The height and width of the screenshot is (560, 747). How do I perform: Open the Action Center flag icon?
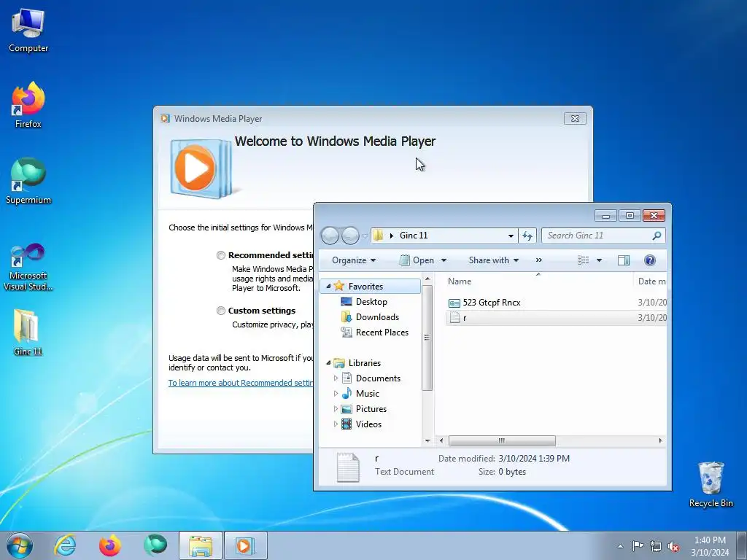coord(638,546)
